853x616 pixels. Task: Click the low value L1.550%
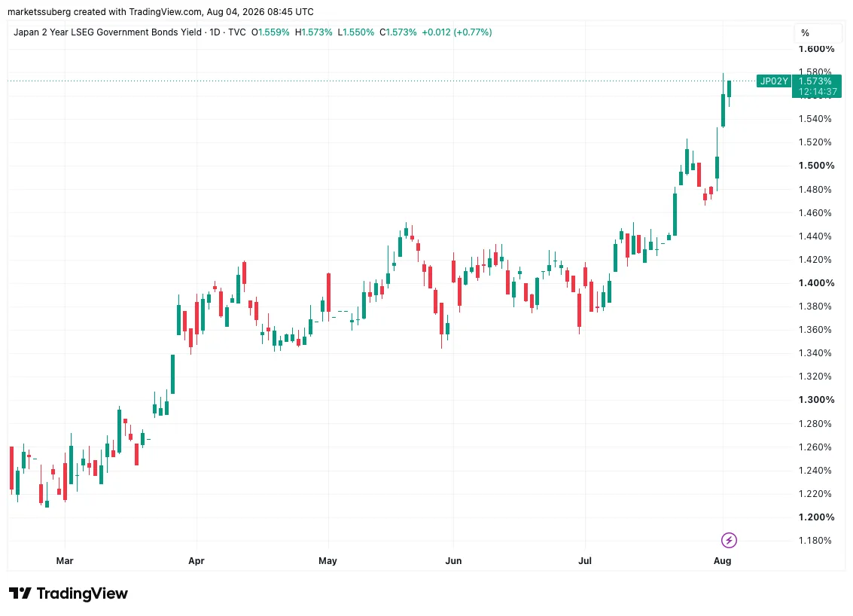click(356, 32)
